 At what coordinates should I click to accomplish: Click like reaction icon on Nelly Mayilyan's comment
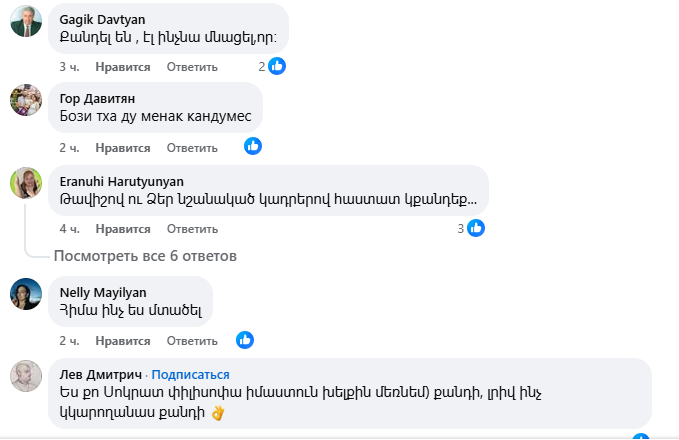point(245,339)
